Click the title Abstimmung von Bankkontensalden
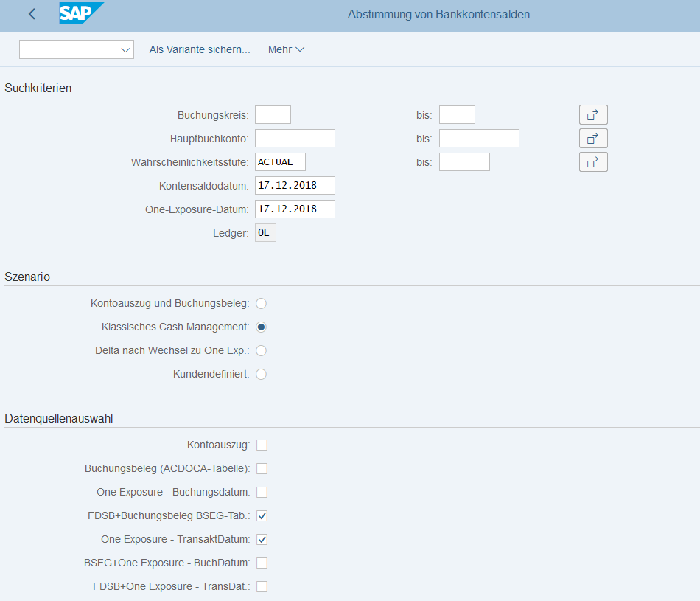This screenshot has height=601, width=700. (x=439, y=14)
